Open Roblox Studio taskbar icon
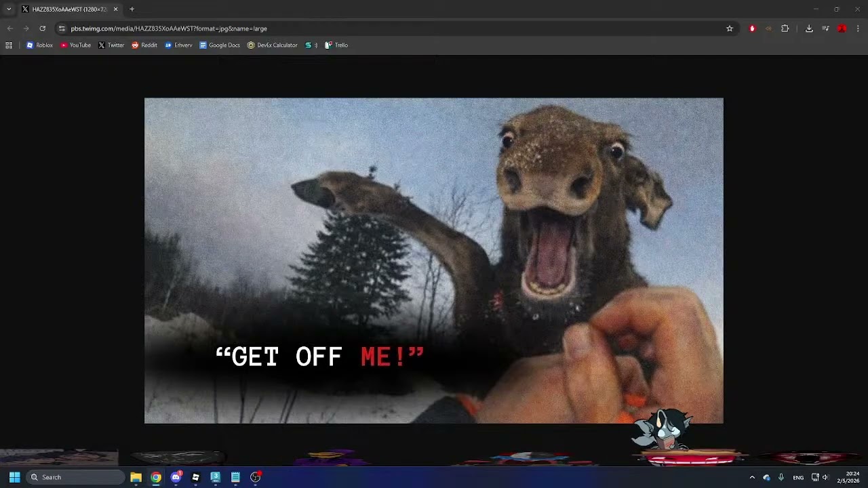 [x=195, y=477]
